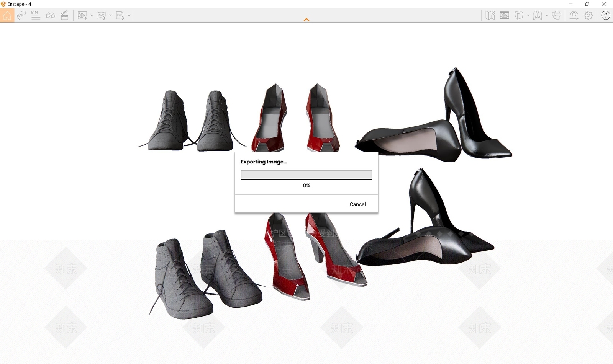Collapse toolbar using orange up chevron
613x364 pixels.
pyautogui.click(x=306, y=20)
